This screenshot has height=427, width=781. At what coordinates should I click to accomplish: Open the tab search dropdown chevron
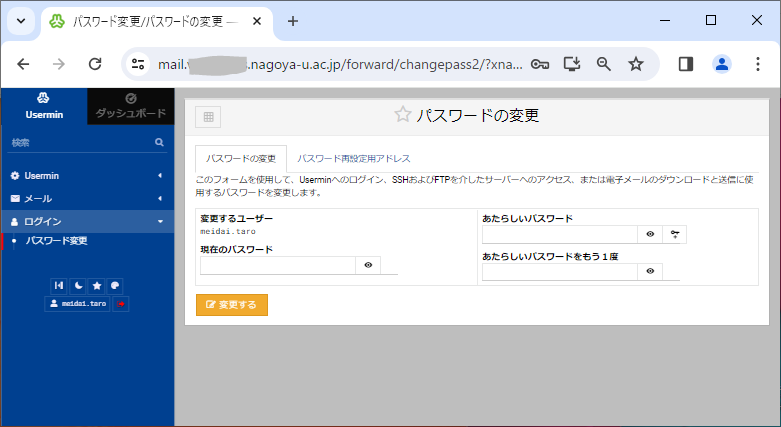click(x=21, y=21)
